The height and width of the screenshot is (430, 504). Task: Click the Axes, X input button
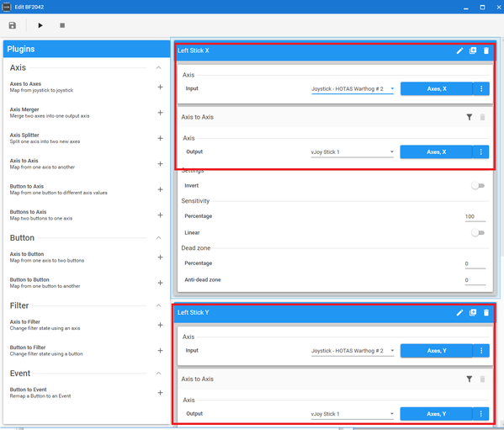[437, 88]
